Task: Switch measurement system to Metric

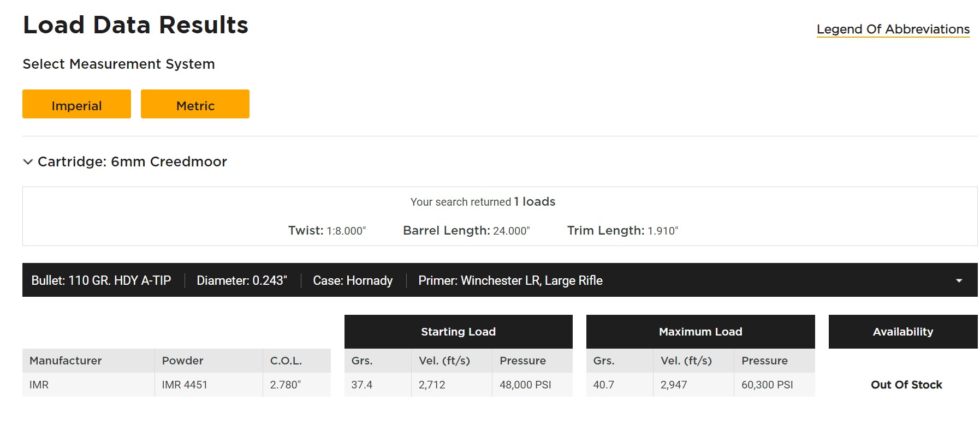Action: point(195,104)
